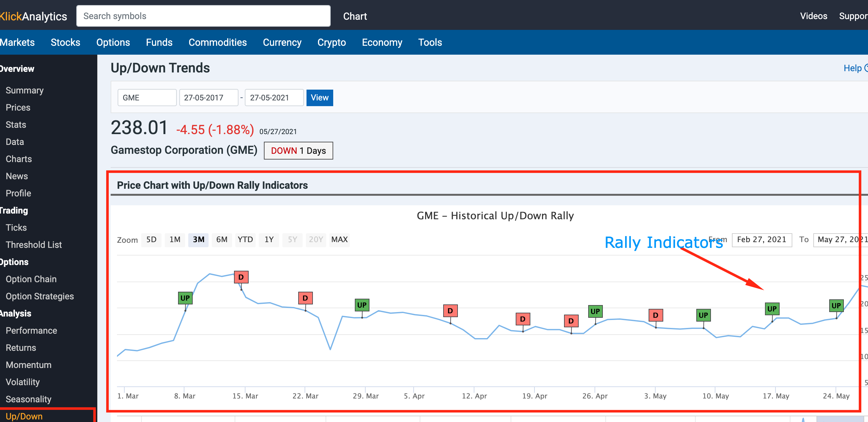Click the D marker near 3. May

(655, 315)
